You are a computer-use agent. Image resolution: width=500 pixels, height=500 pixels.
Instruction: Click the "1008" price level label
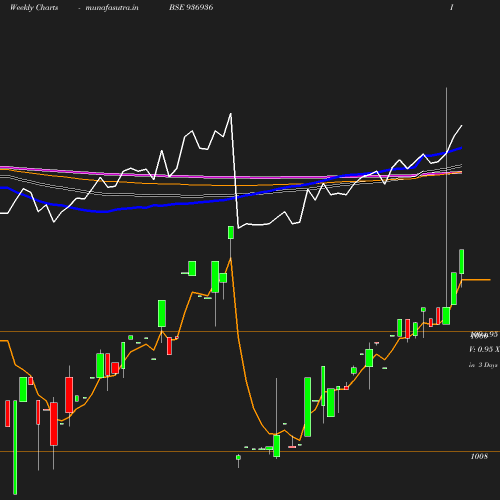(x=479, y=456)
